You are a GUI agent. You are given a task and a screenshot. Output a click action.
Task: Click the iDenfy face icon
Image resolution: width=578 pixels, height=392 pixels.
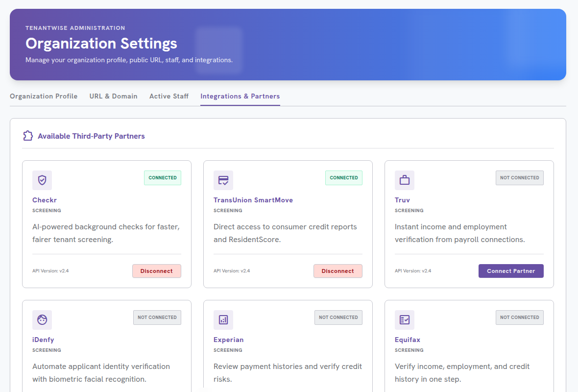(x=42, y=319)
